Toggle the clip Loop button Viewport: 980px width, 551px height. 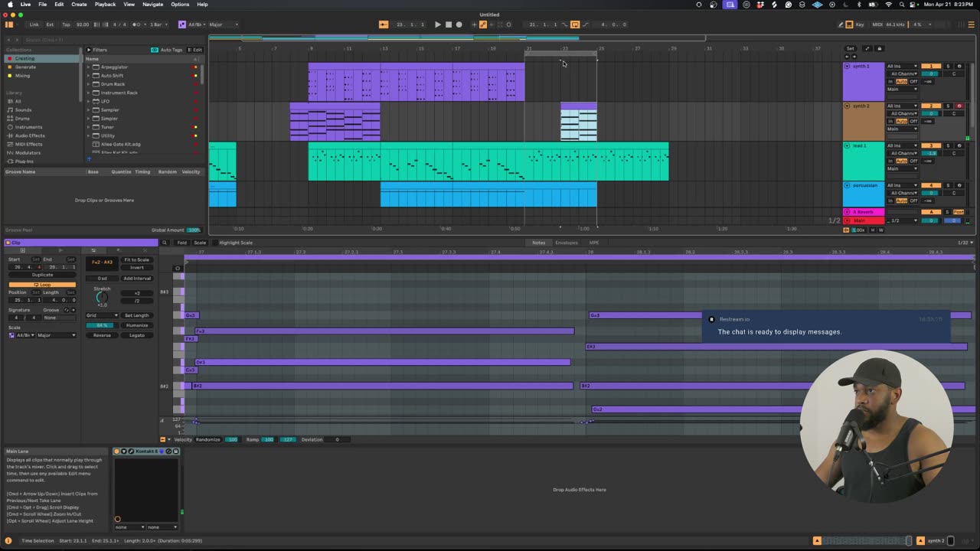[42, 285]
